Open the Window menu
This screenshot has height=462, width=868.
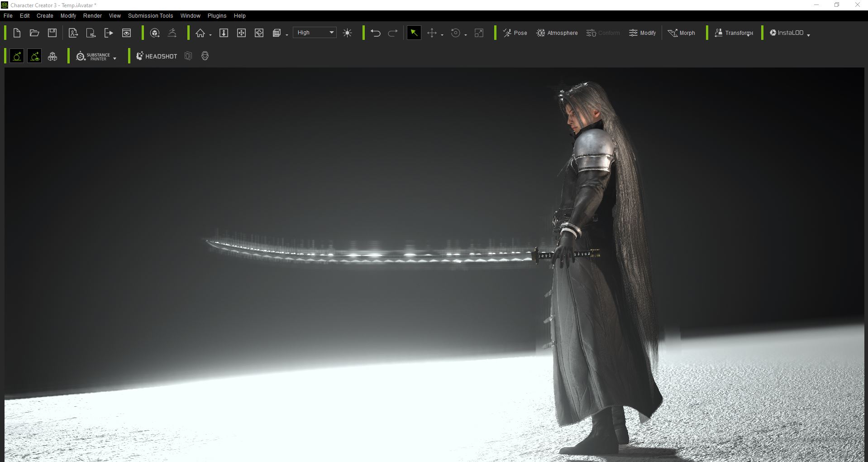[191, 15]
